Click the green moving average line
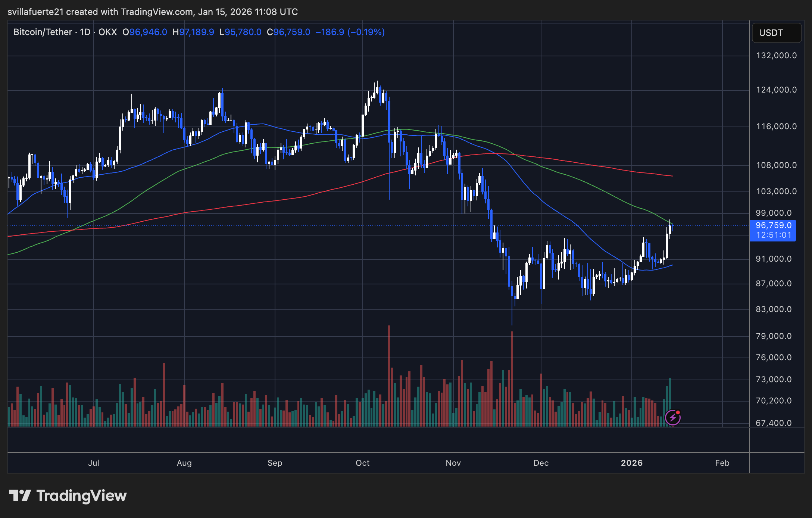This screenshot has width=812, height=518. (x=597, y=188)
